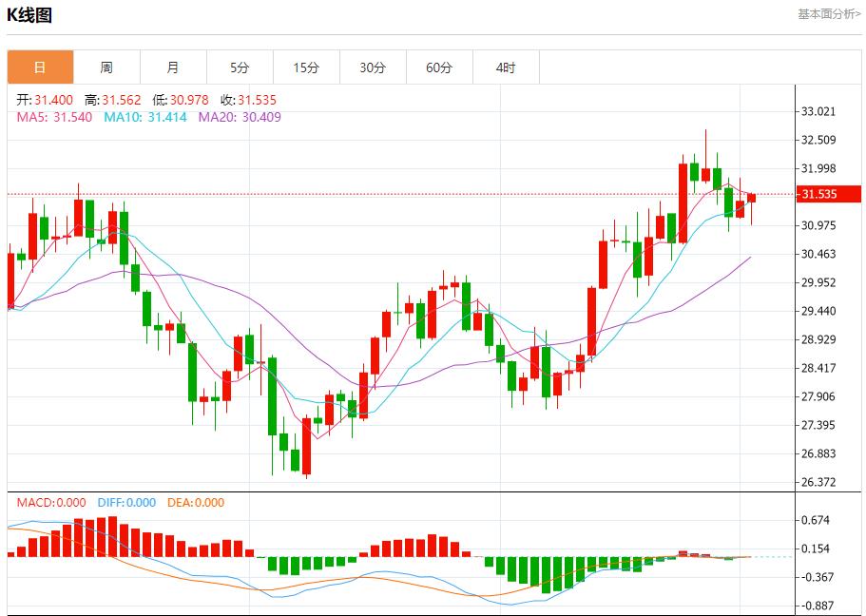The image size is (866, 616).
Task: Click the DEA value label
Action: [195, 503]
